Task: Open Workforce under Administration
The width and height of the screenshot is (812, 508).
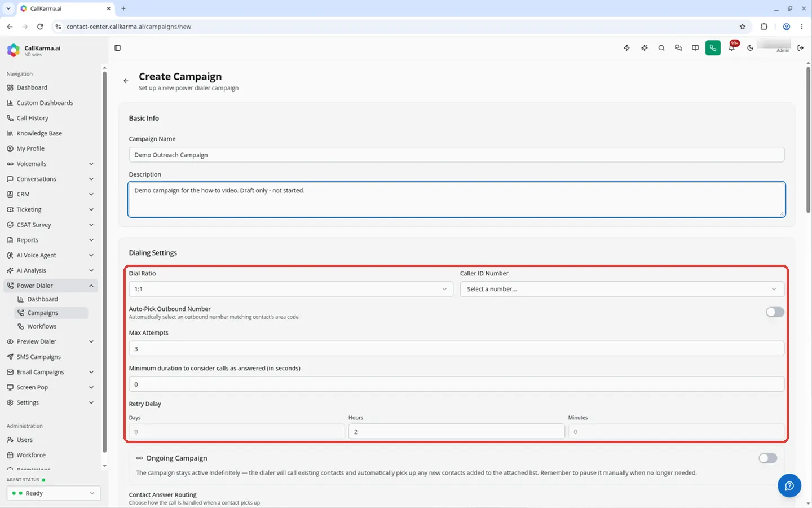Action: tap(50, 455)
